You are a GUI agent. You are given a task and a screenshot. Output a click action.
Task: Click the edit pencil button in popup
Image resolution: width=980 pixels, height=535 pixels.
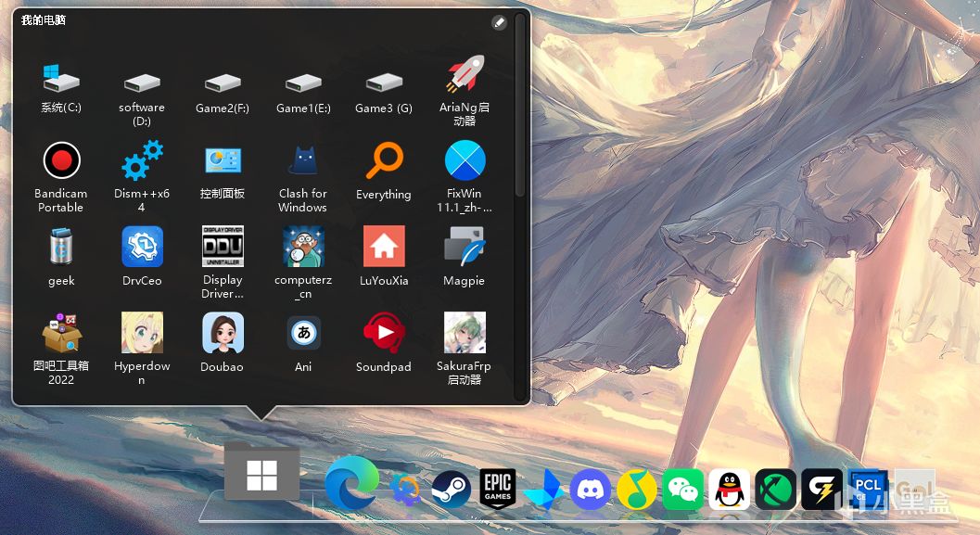coord(499,22)
